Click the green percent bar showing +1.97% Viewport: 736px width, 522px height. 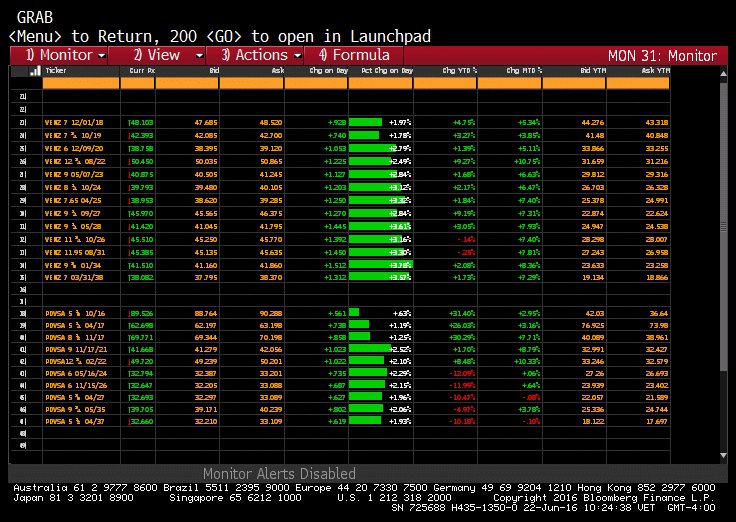[x=366, y=123]
